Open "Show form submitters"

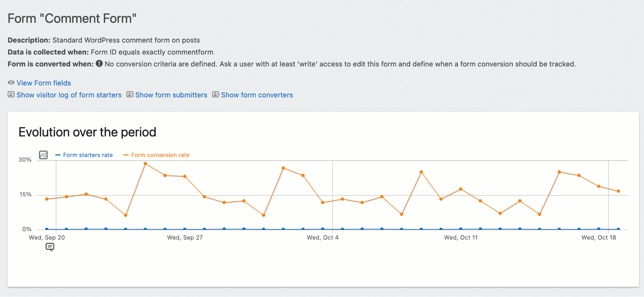tap(171, 94)
